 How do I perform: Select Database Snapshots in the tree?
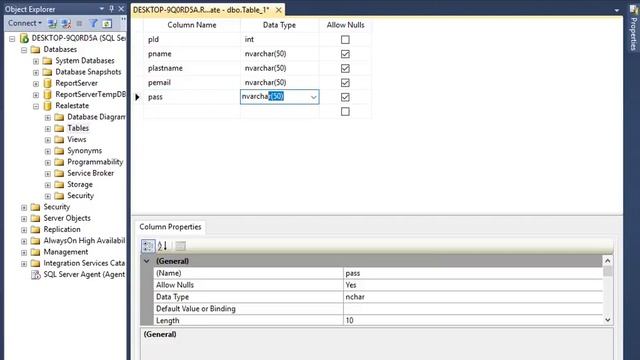pyautogui.click(x=88, y=72)
